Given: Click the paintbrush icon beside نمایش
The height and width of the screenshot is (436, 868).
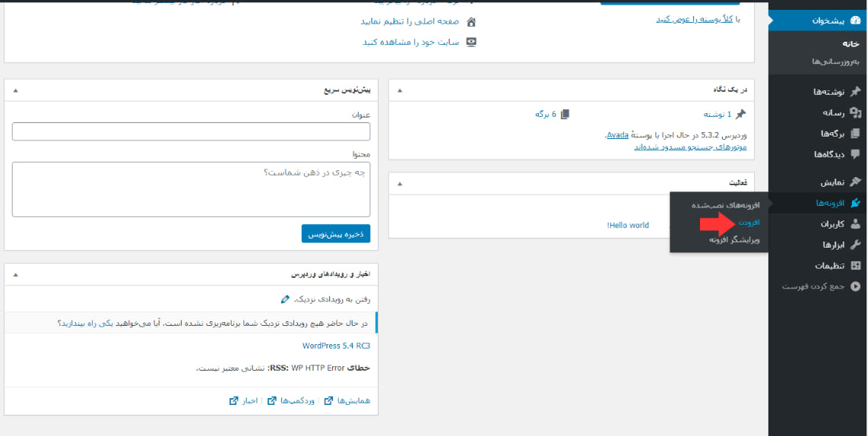Looking at the screenshot, I should pyautogui.click(x=855, y=182).
